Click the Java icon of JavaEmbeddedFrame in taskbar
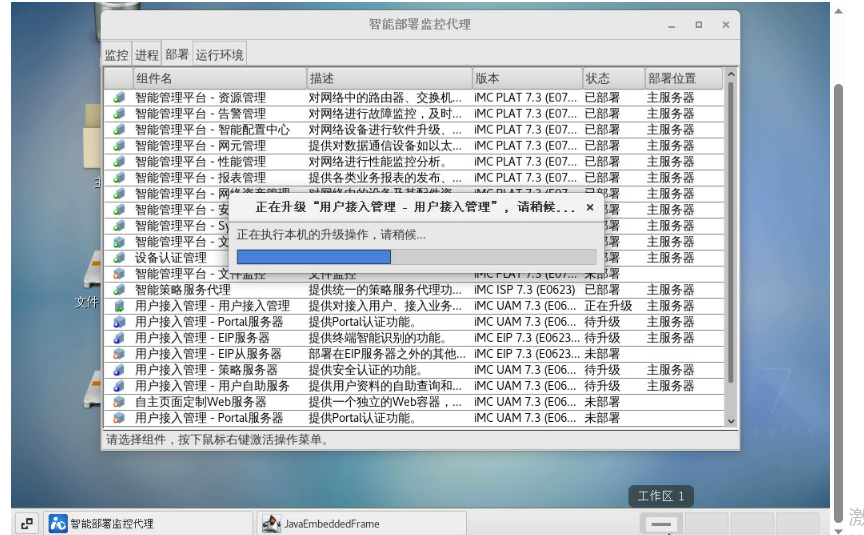Screen dimensions: 864x535 click(x=271, y=523)
